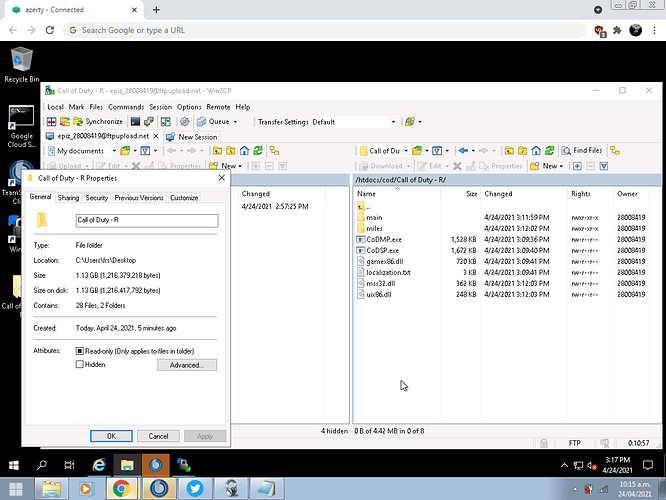Sort remote files by Rights column header
Image resolution: width=666 pixels, height=500 pixels.
[x=581, y=194]
